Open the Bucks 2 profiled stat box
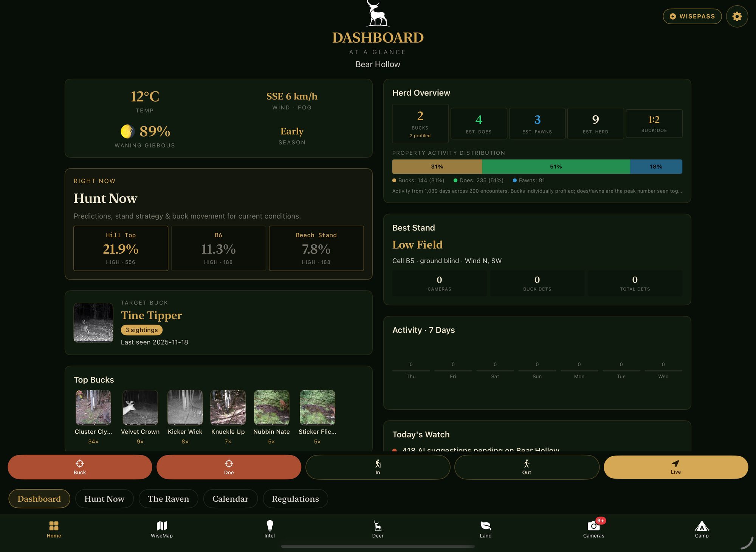756x552 pixels. (420, 123)
